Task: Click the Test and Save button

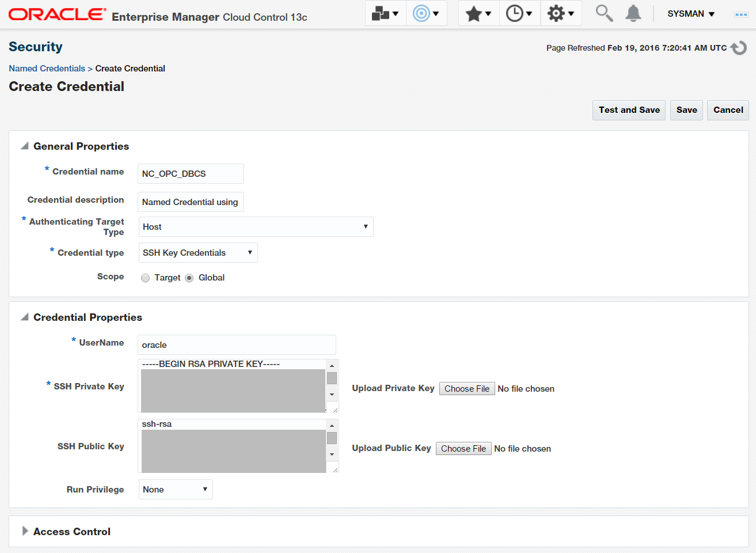Action: 629,110
